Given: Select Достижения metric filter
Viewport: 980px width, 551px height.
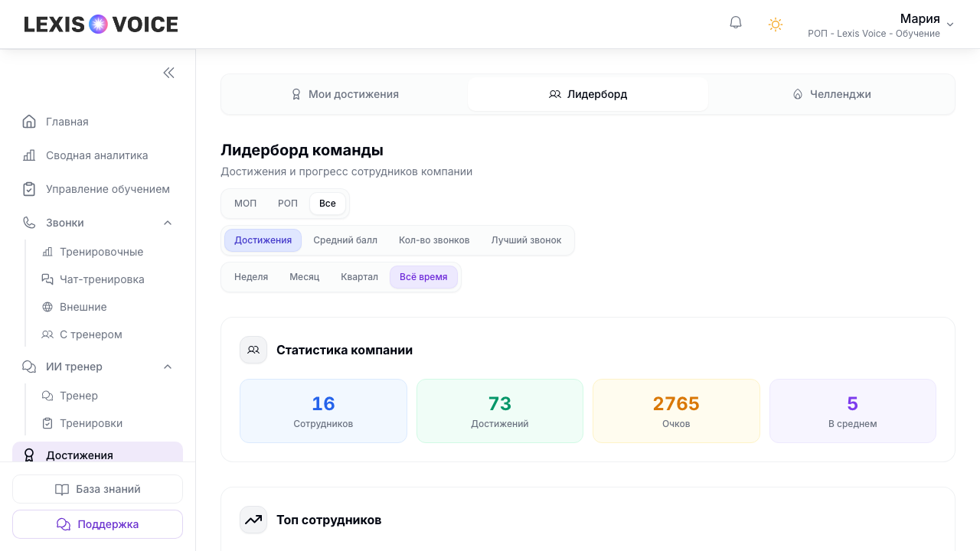Looking at the screenshot, I should pos(263,240).
